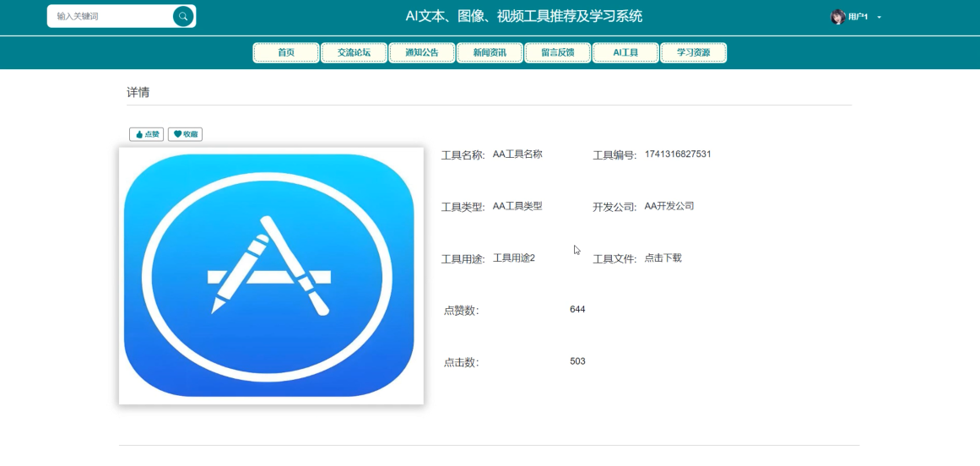Click the AA工具类型 value text

[517, 206]
